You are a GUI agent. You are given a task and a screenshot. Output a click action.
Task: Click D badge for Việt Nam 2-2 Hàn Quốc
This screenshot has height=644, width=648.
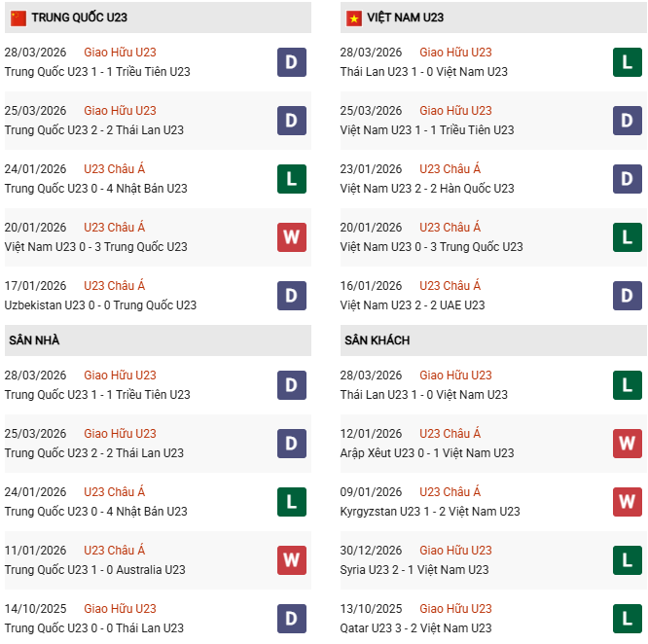pos(628,179)
